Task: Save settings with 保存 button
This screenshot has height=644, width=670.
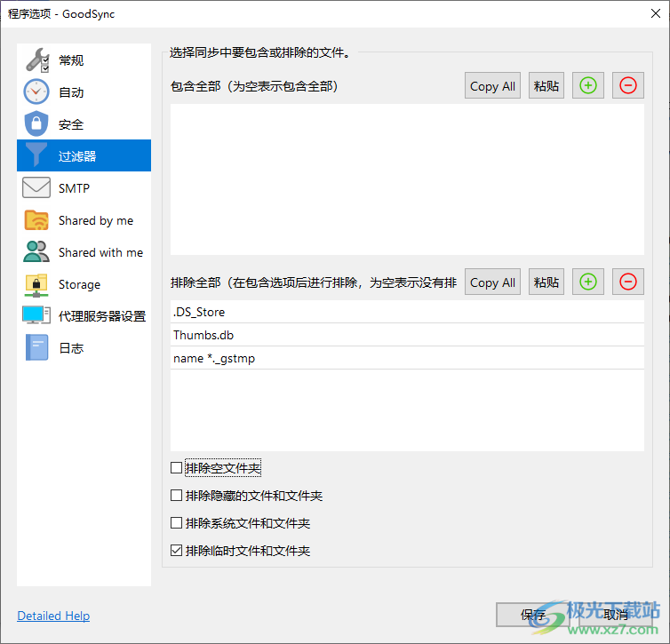Action: click(532, 615)
